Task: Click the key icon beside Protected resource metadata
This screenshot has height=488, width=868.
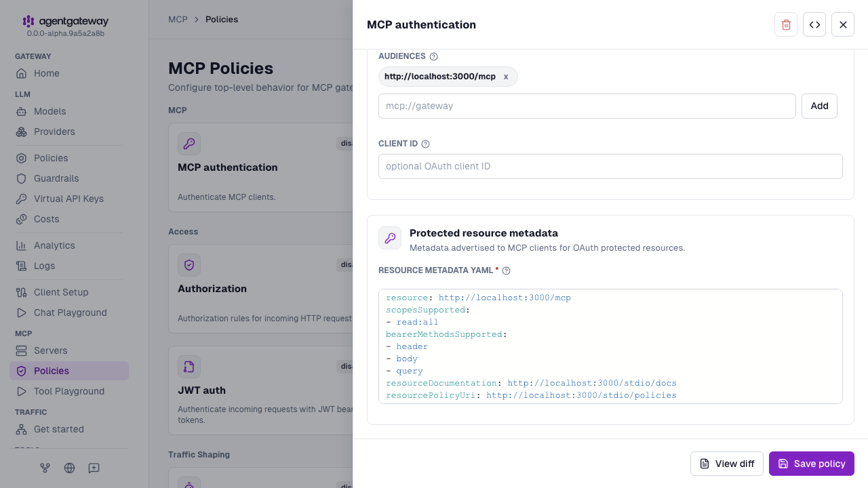Action: coord(390,238)
